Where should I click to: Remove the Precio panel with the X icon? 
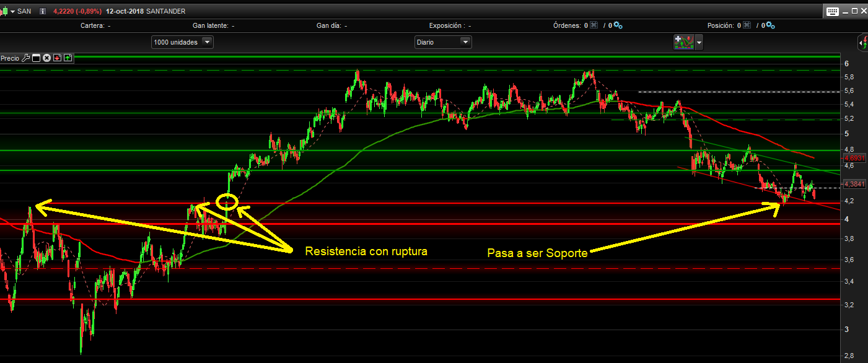pos(46,58)
